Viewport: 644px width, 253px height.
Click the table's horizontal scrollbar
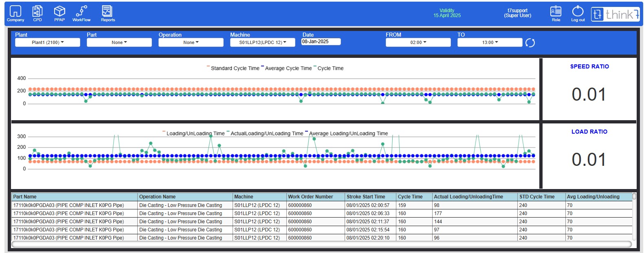pyautogui.click(x=321, y=244)
